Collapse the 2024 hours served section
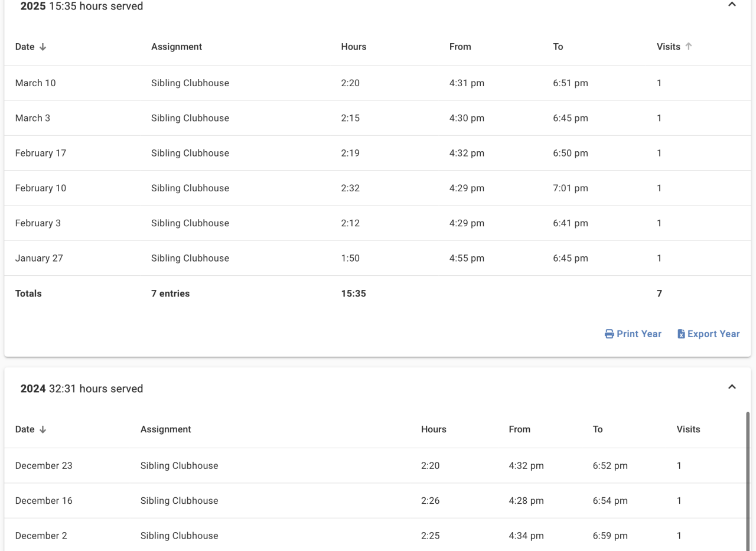 (732, 387)
